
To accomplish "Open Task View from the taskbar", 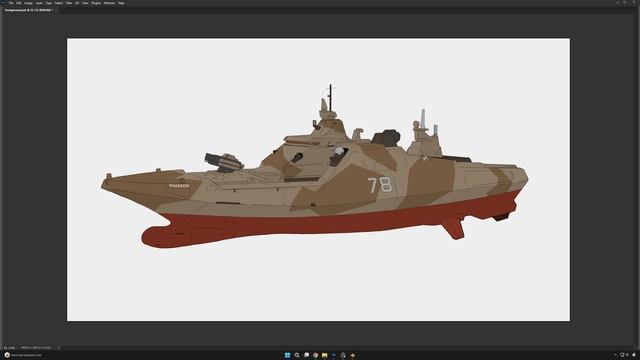I will 306,355.
